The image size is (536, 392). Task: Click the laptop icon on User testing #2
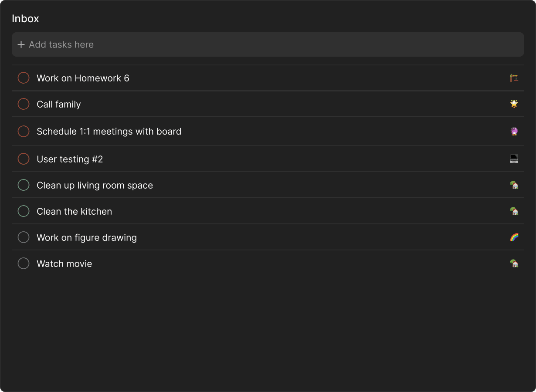[x=514, y=159]
